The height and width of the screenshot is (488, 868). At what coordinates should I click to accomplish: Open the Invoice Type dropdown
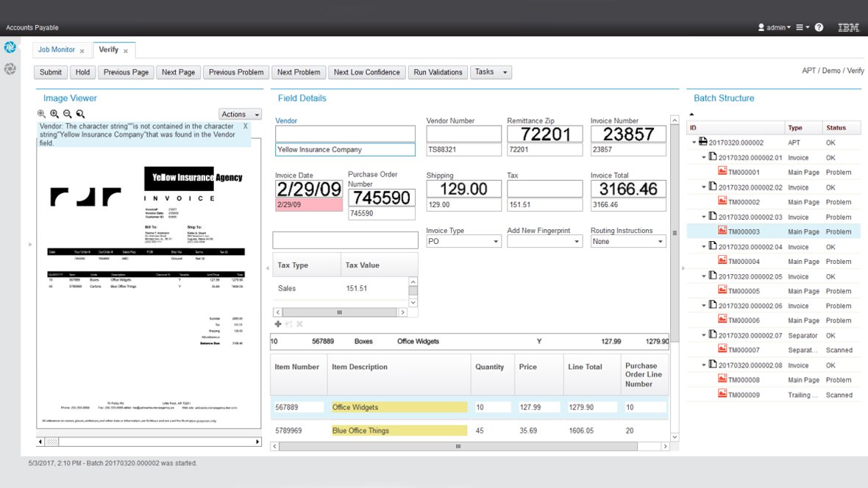click(x=463, y=241)
